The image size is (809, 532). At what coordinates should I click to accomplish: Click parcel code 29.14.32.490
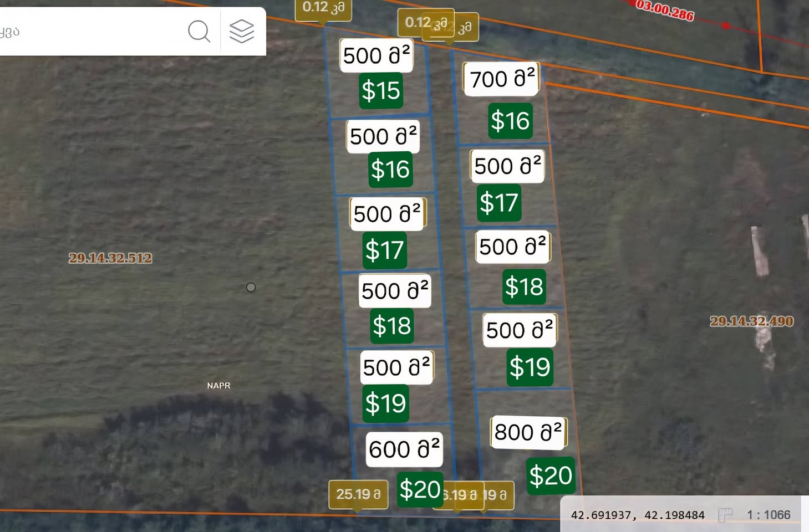pos(752,321)
